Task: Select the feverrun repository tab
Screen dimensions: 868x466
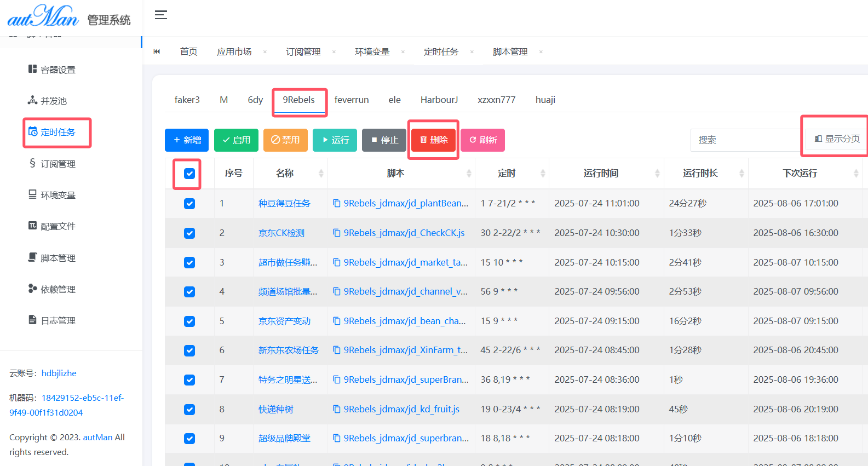Action: (352, 100)
